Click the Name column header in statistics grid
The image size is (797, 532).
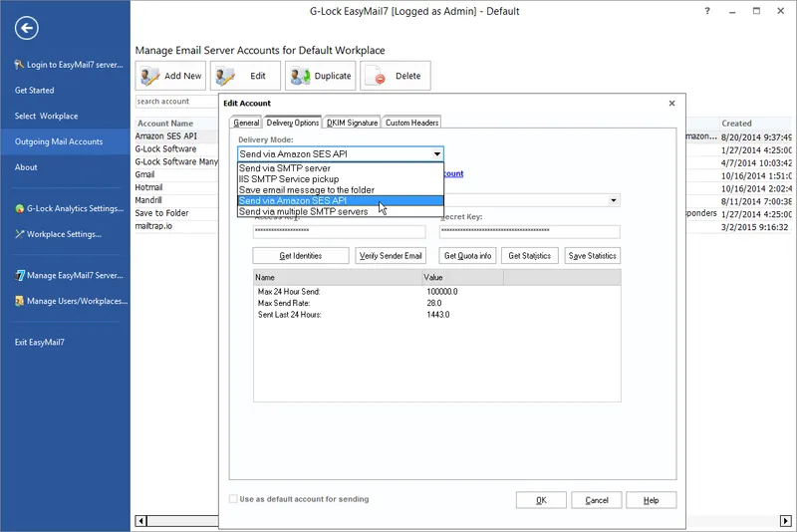pos(338,277)
